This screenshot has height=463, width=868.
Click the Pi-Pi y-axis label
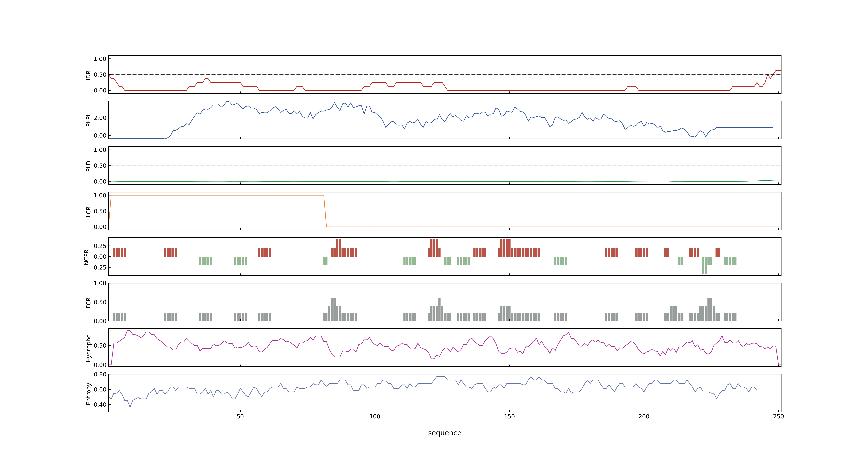coord(88,120)
